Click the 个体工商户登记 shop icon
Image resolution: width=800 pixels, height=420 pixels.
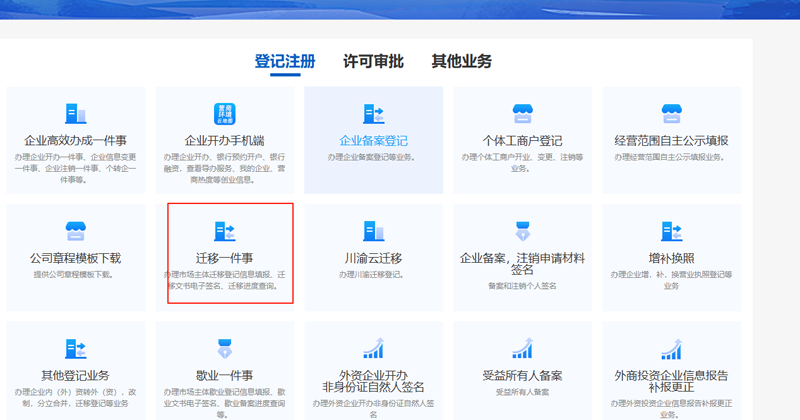[x=522, y=114]
